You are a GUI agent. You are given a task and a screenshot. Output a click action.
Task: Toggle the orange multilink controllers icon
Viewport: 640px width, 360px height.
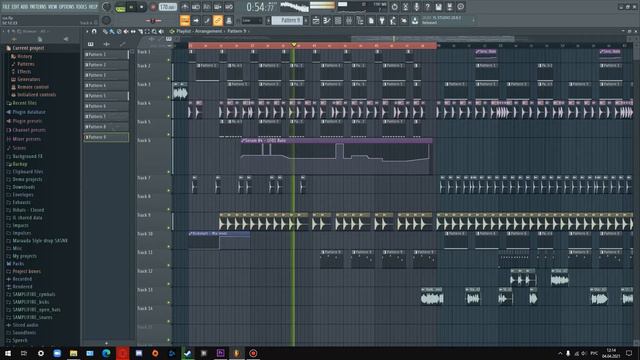(x=218, y=20)
